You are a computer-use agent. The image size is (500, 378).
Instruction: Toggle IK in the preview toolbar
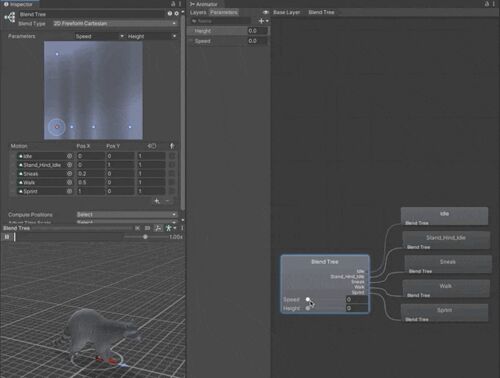pyautogui.click(x=137, y=228)
